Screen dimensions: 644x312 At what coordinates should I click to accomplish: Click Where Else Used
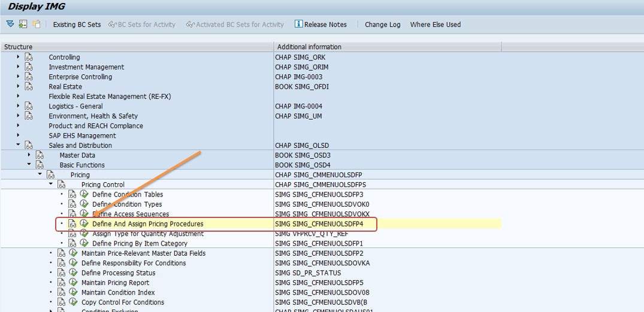pos(436,25)
